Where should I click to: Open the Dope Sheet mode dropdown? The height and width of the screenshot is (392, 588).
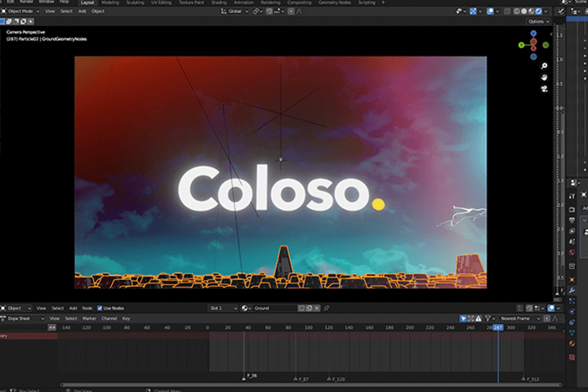pos(23,318)
